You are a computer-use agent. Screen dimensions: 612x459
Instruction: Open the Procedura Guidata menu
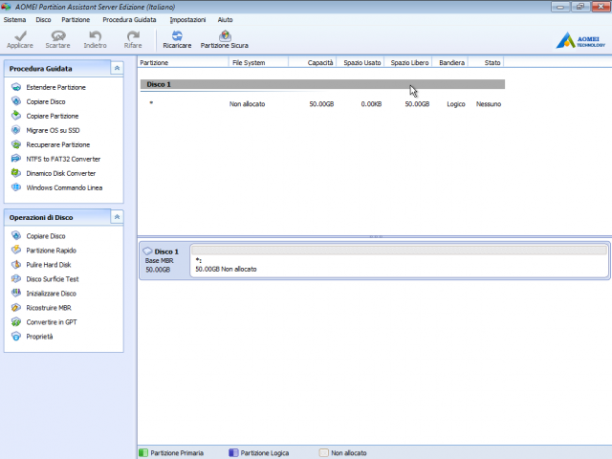(x=129, y=20)
